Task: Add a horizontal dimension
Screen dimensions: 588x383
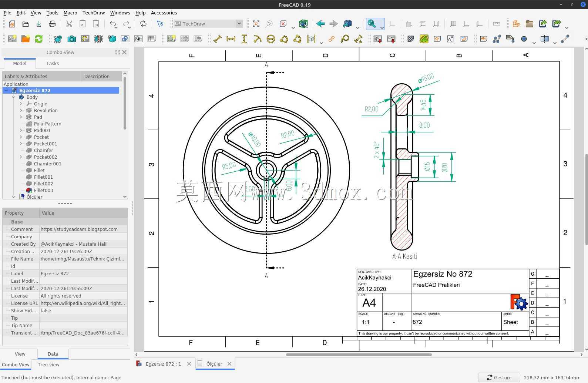Action: pyautogui.click(x=231, y=39)
